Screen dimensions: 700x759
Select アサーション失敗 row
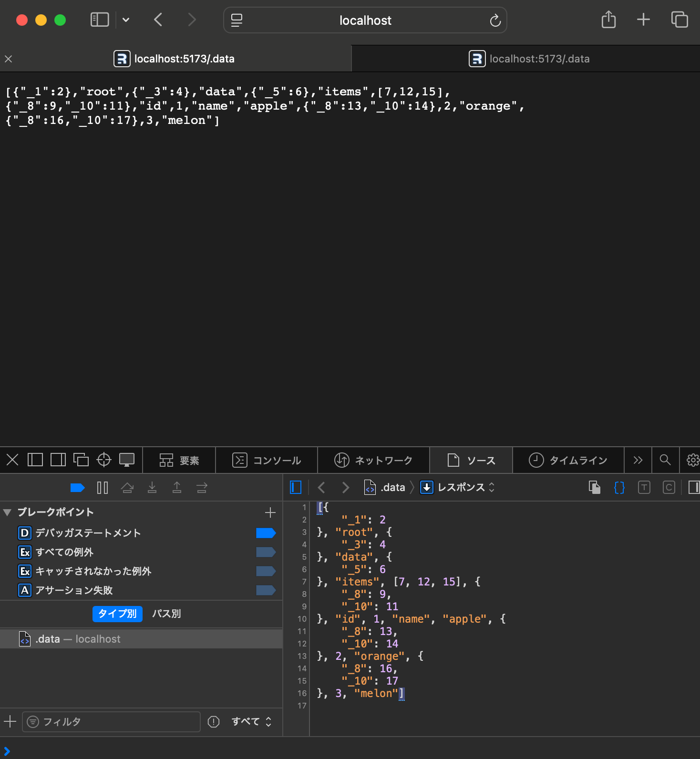coord(141,590)
